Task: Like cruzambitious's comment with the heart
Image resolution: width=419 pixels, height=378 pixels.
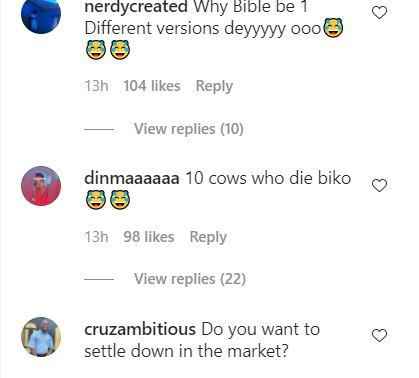Action: click(x=379, y=335)
